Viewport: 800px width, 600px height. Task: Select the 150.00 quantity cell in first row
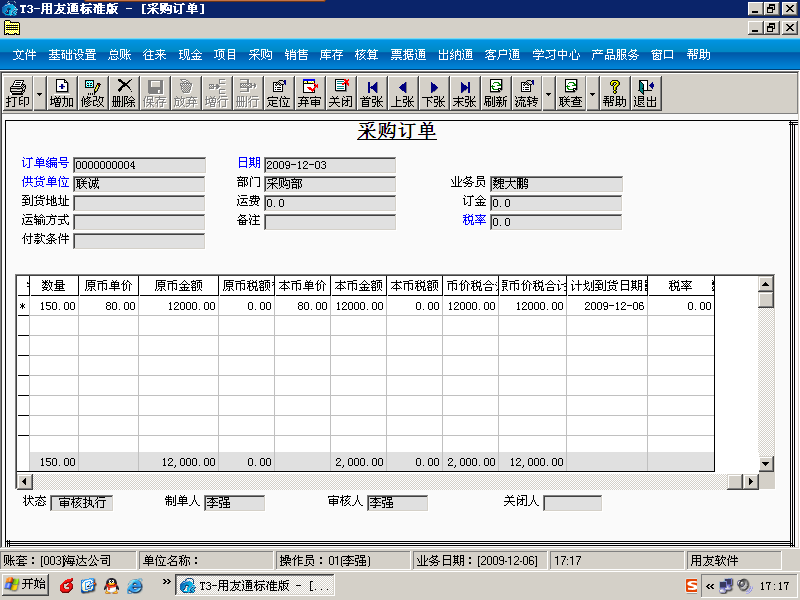(x=54, y=306)
